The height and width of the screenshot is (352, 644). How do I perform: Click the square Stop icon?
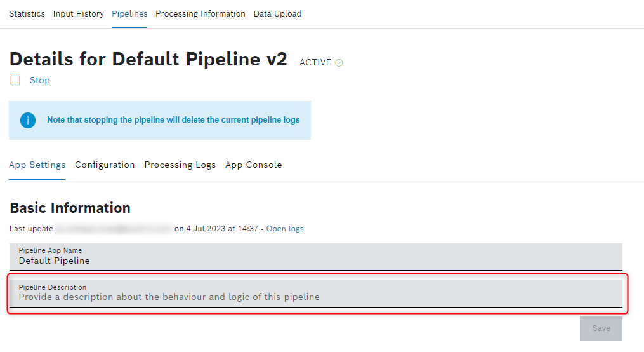15,81
